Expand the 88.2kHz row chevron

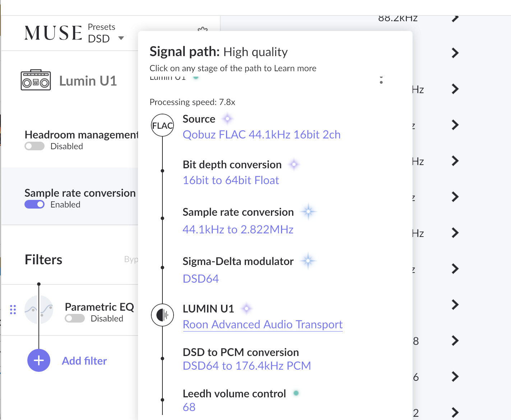(455, 18)
